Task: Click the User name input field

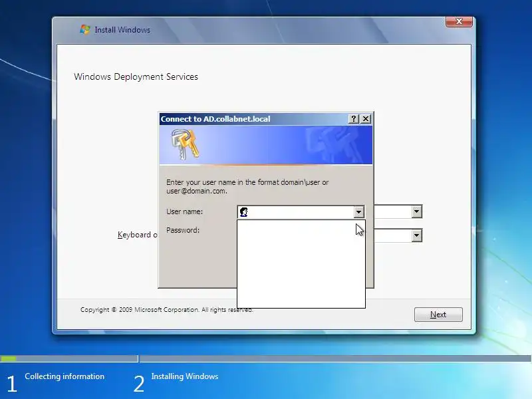Action: [x=301, y=212]
